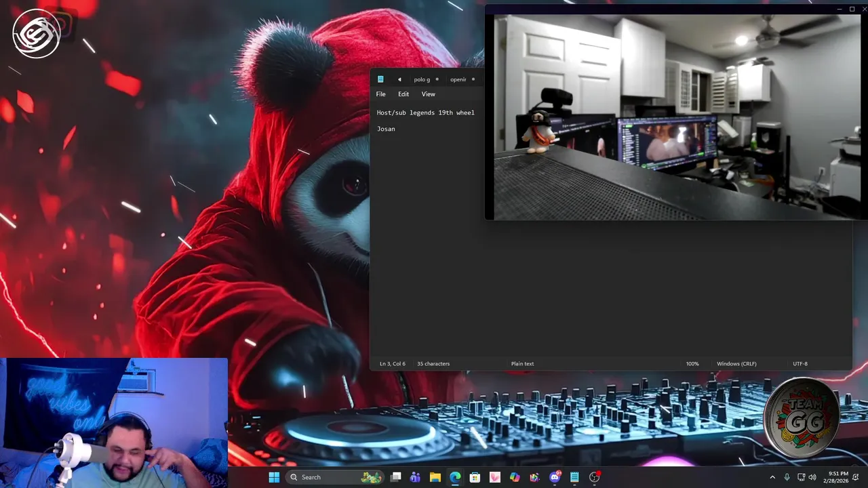This screenshot has height=488, width=868.
Task: Open the 100% zoom status entry
Action: click(692, 364)
